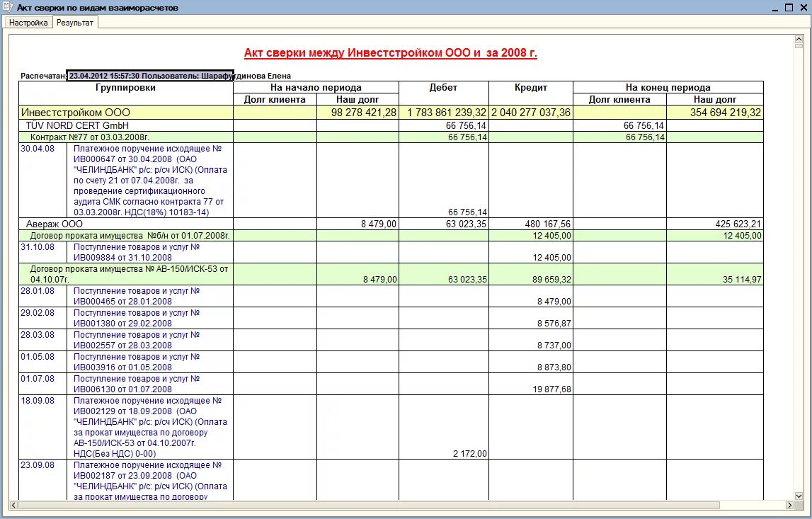812x519 pixels.
Task: Click value 98 278 421,28
Action: coord(364,113)
